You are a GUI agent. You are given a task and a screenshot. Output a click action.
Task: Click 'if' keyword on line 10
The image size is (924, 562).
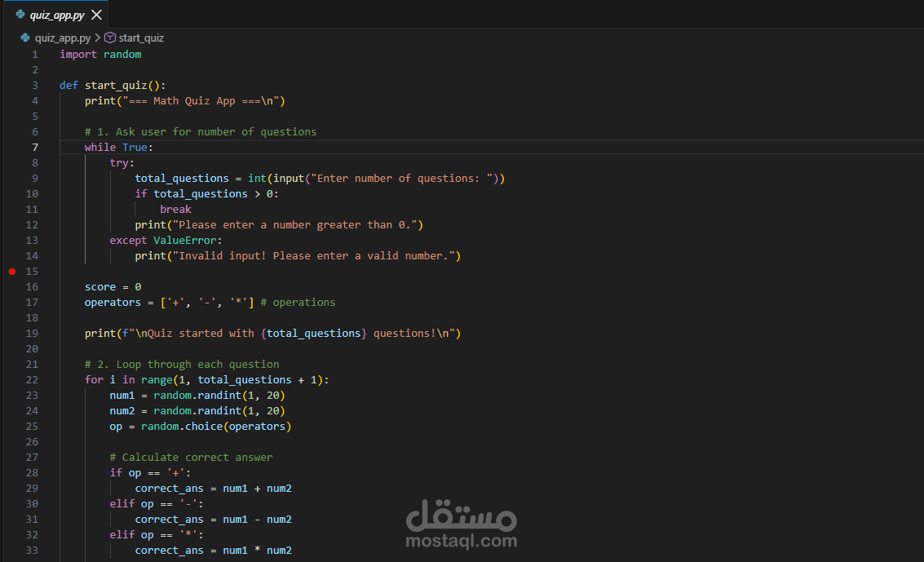(141, 194)
